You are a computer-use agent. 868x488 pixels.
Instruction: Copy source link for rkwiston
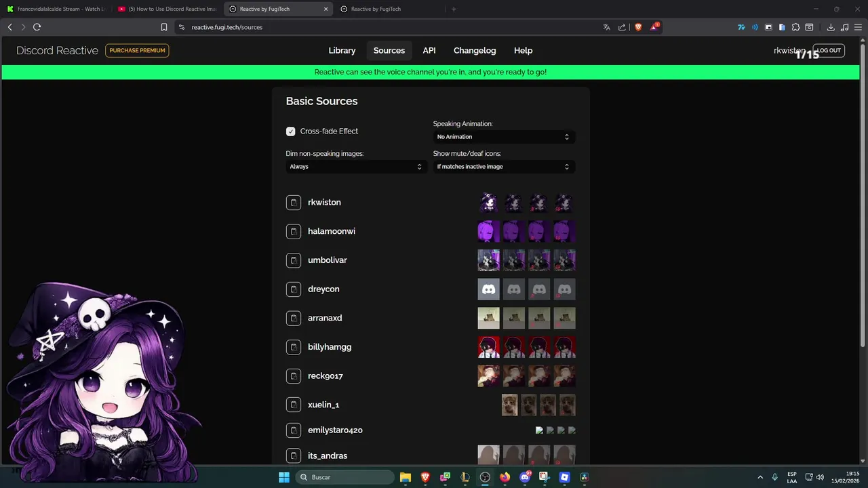293,203
